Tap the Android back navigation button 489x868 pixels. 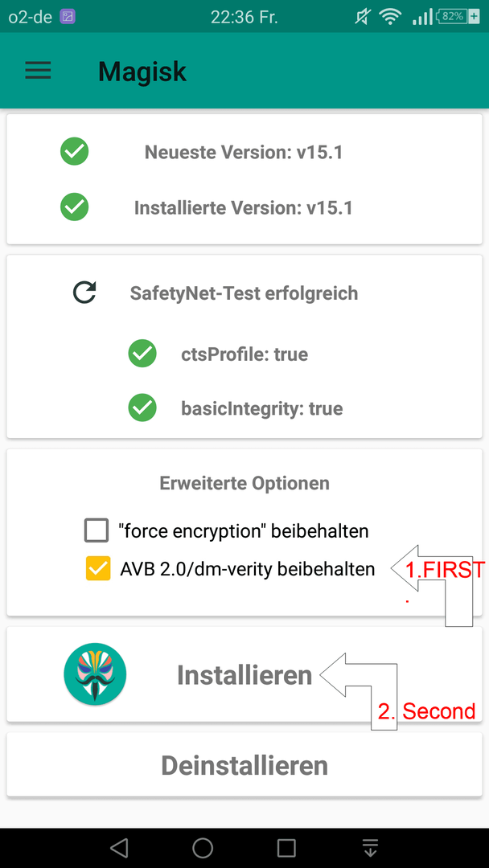coord(119,848)
